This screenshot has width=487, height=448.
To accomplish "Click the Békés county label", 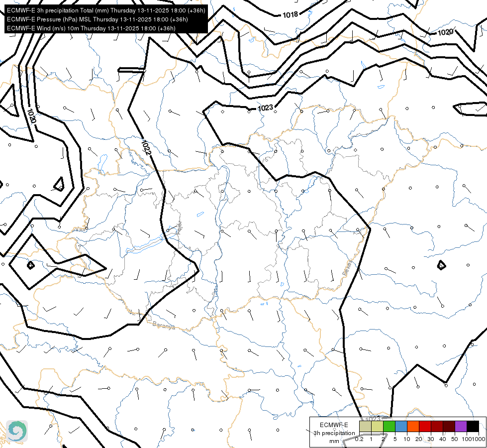I will point(348,268).
